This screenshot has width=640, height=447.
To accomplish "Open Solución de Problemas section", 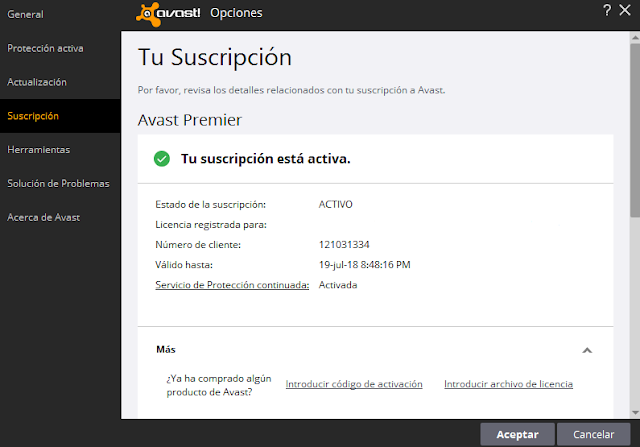I will tap(60, 184).
